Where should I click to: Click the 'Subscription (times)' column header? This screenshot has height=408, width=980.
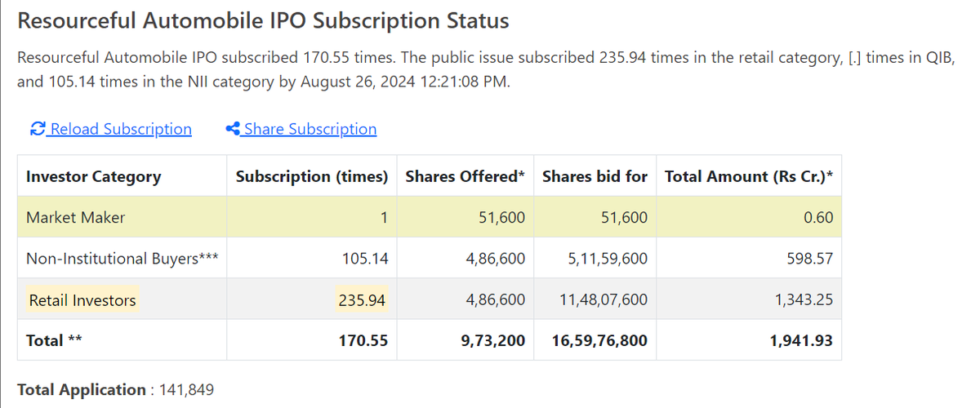(x=312, y=176)
